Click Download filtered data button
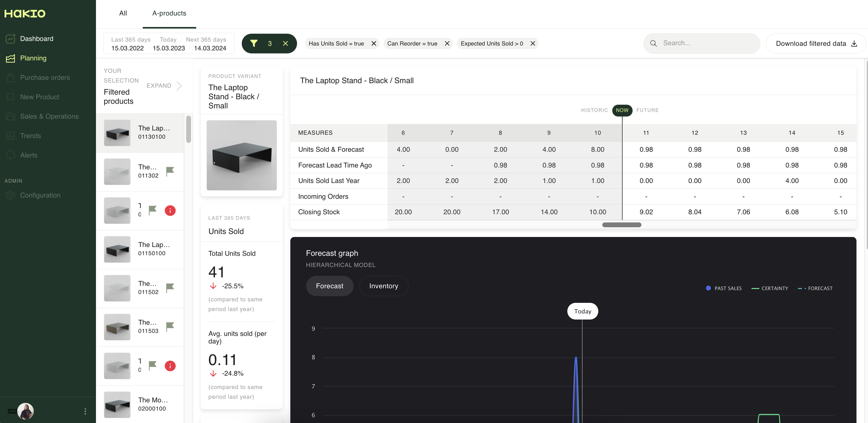This screenshot has width=868, height=423. pos(816,43)
